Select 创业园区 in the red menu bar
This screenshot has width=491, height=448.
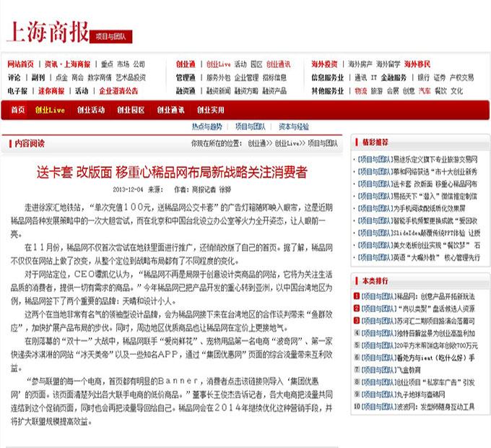coord(131,110)
